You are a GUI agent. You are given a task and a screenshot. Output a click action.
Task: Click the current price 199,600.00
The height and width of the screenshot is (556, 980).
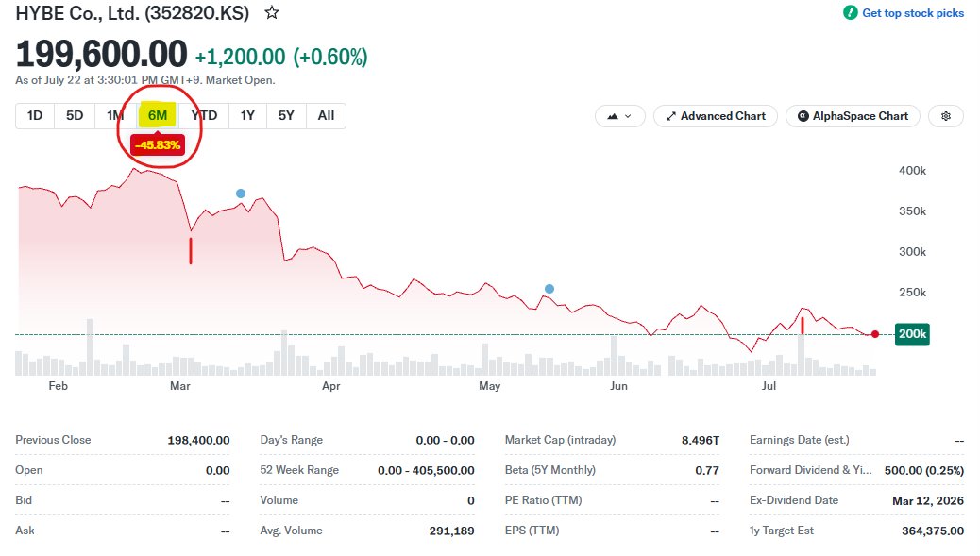tap(101, 54)
